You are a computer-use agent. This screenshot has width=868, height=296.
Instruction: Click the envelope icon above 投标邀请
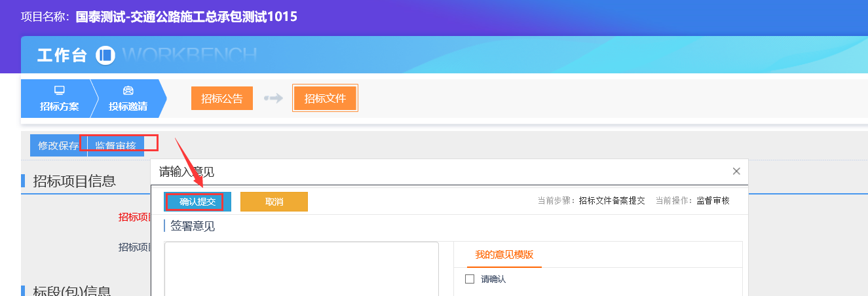pos(128,90)
